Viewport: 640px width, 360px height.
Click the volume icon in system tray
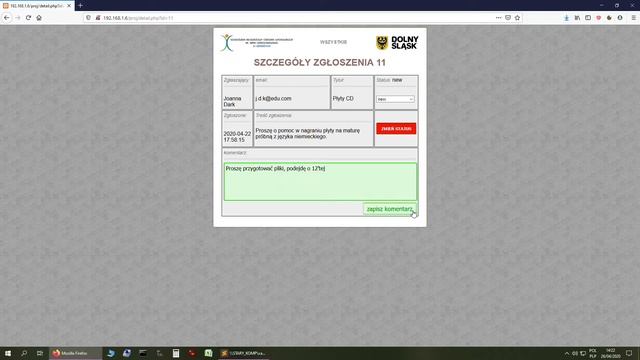(x=575, y=353)
